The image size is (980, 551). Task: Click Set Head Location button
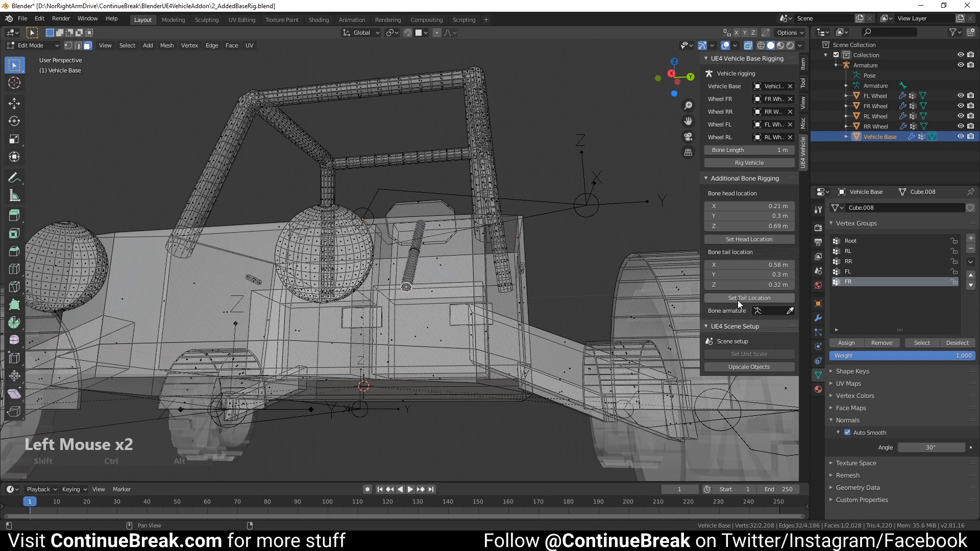(x=749, y=239)
